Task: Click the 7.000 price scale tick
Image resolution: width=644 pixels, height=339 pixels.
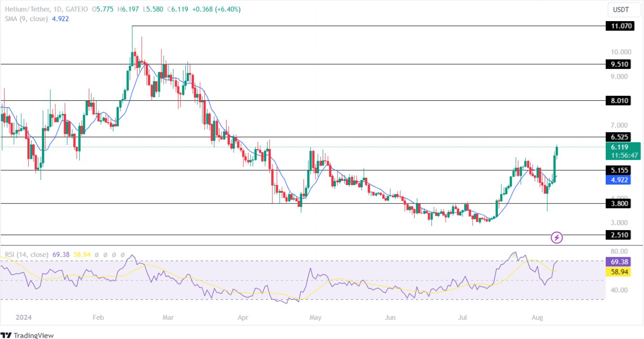Action: 619,125
